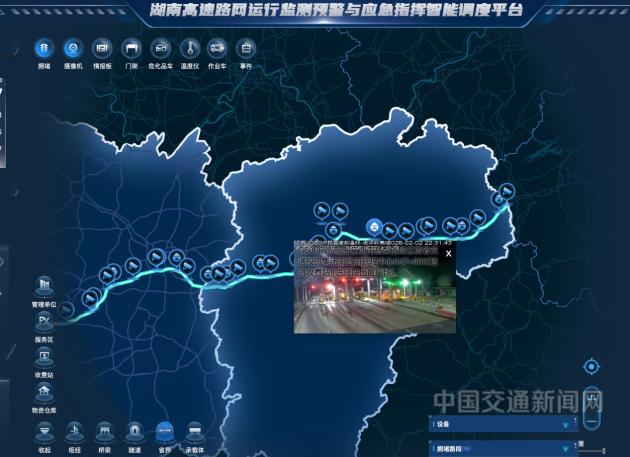This screenshot has width=630, height=457.
Task: Toggle the 摄像机 camera layer icon
Action: 72,48
